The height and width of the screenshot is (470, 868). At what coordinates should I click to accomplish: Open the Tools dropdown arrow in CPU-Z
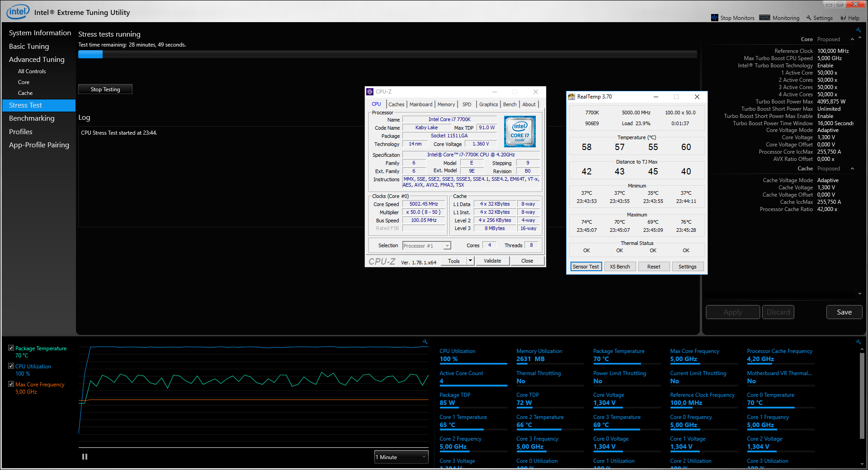click(470, 261)
